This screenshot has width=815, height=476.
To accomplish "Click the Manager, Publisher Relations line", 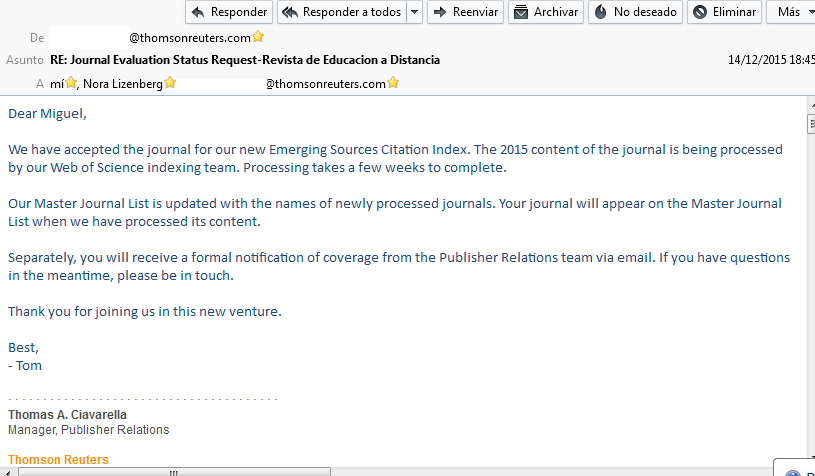I will (88, 430).
